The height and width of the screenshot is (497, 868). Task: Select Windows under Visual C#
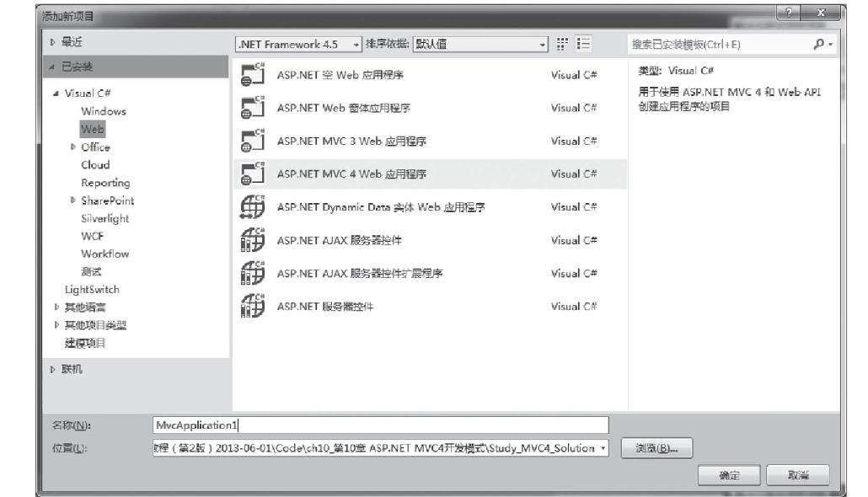click(x=104, y=111)
